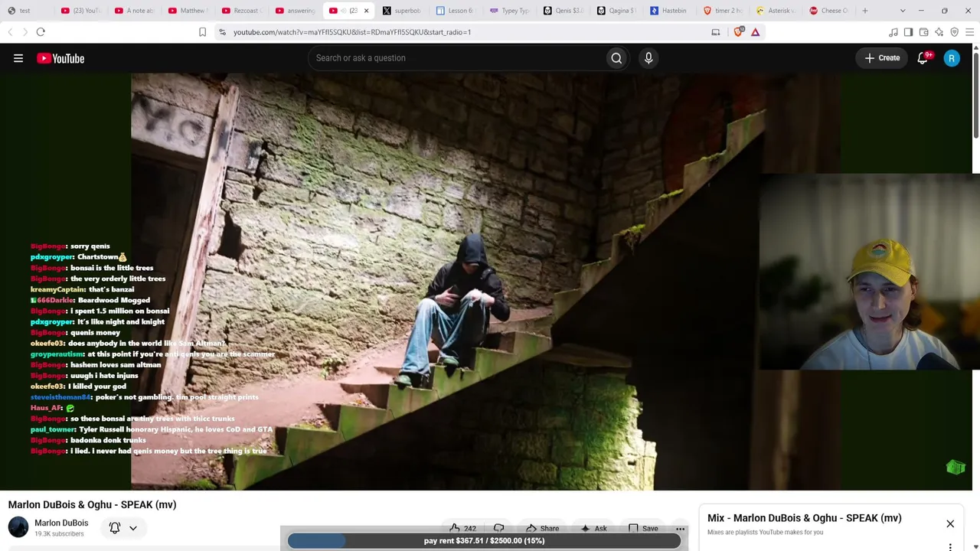Go to the YouTube home logo
Screen dimensions: 980x551
pos(60,58)
